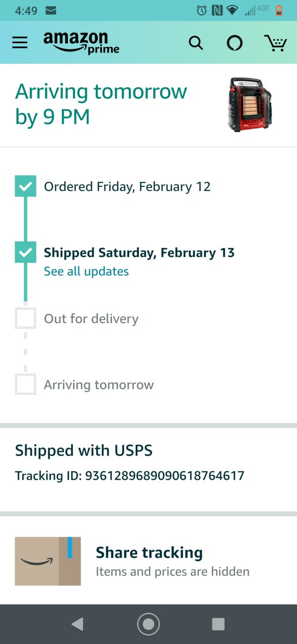Open the shopping cart
This screenshot has height=644, width=297.
point(275,43)
